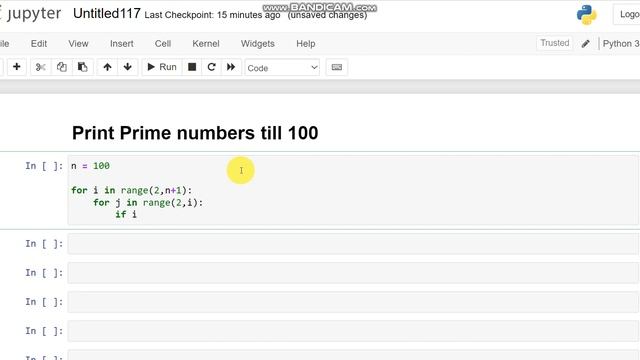Place cursor at end of 'if i' line

pos(137,214)
